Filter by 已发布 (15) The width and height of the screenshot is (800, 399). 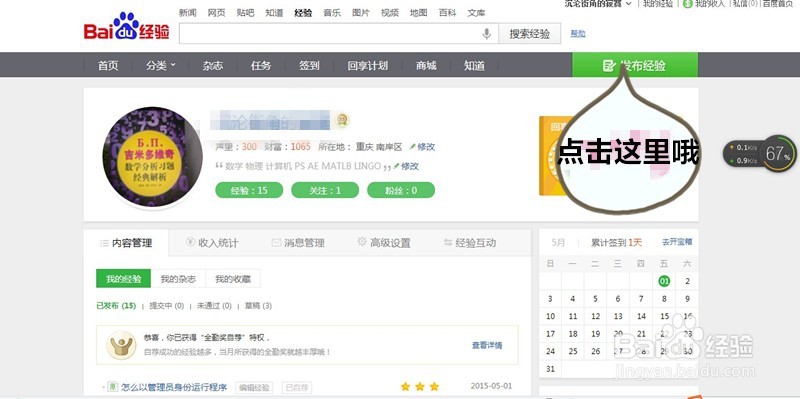116,306
